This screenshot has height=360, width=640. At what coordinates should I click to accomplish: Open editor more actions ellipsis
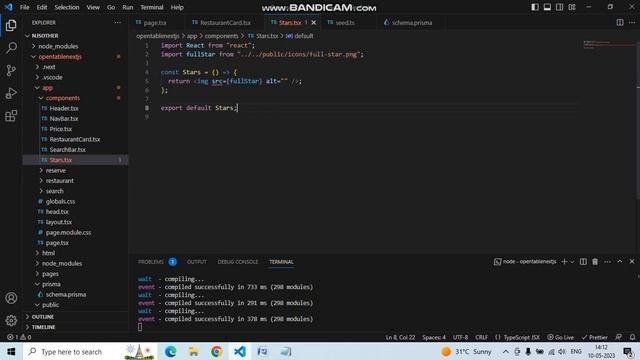tap(632, 23)
